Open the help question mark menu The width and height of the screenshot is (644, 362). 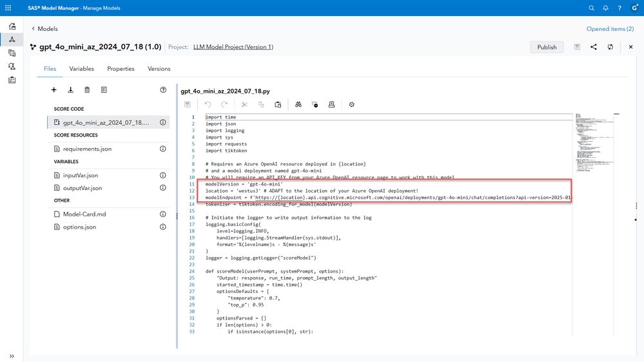(620, 8)
